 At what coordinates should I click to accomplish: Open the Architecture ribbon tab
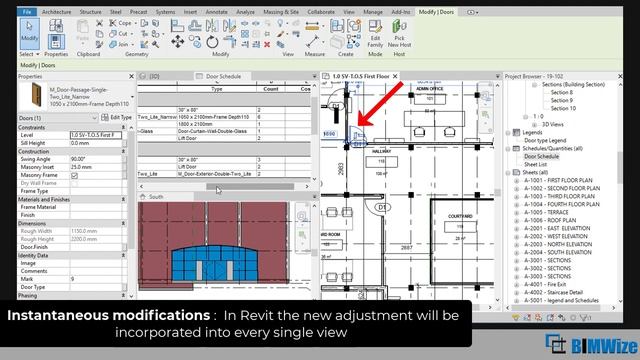pos(56,12)
